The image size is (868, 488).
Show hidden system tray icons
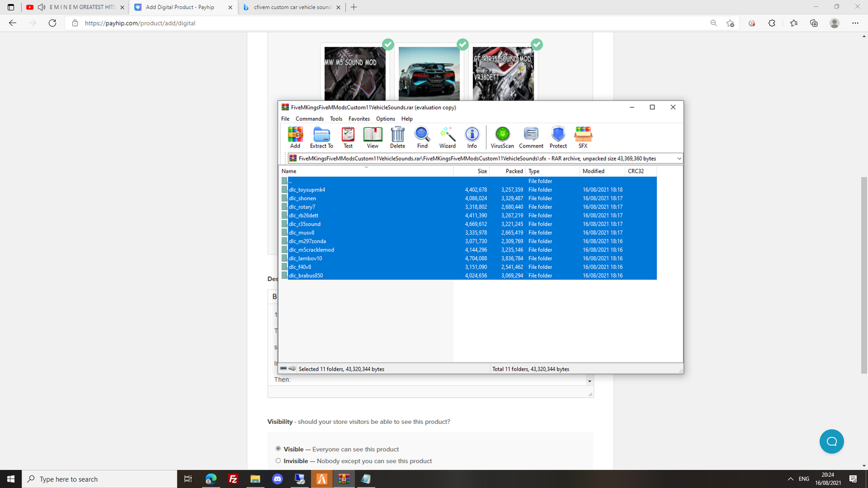790,479
